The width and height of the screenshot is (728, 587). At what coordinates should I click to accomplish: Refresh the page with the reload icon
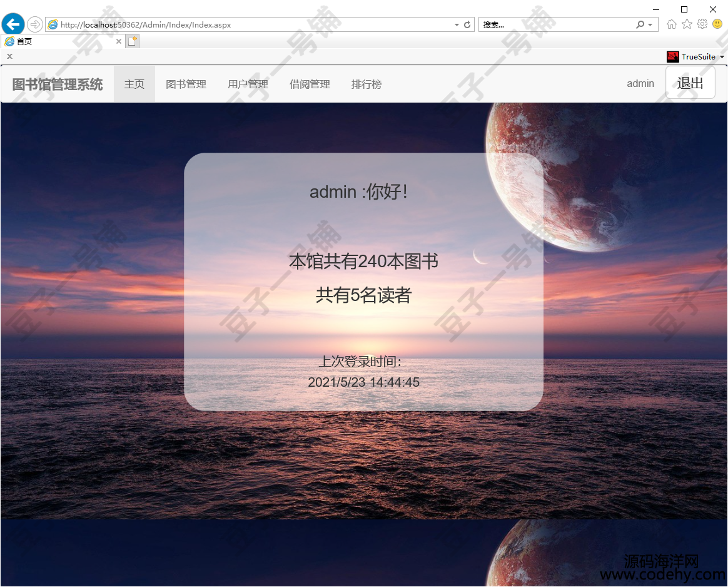[x=467, y=24]
